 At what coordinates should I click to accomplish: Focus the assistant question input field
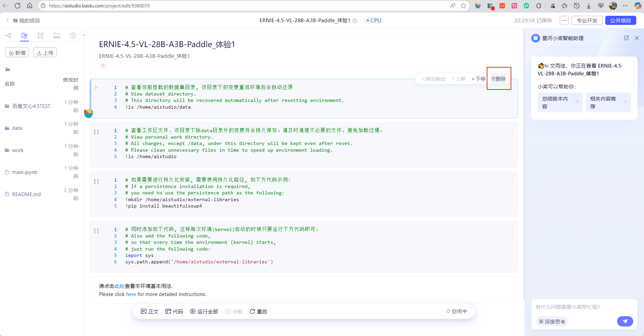[584, 307]
